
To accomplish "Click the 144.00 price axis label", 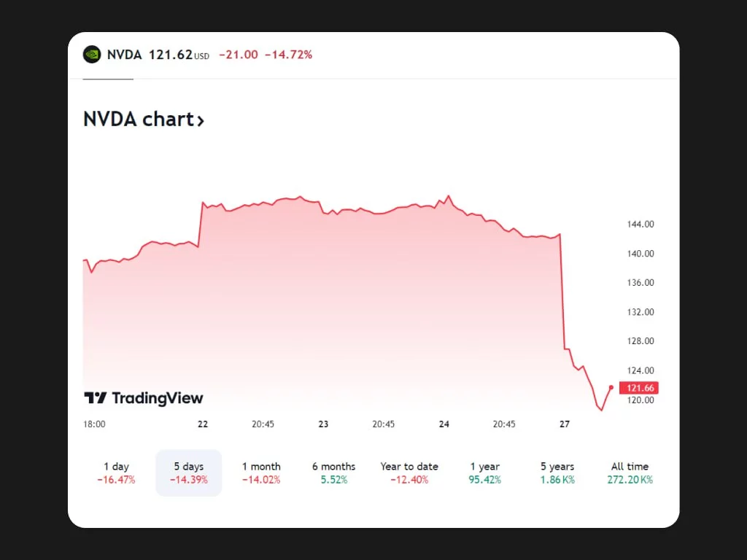I will pyautogui.click(x=640, y=225).
